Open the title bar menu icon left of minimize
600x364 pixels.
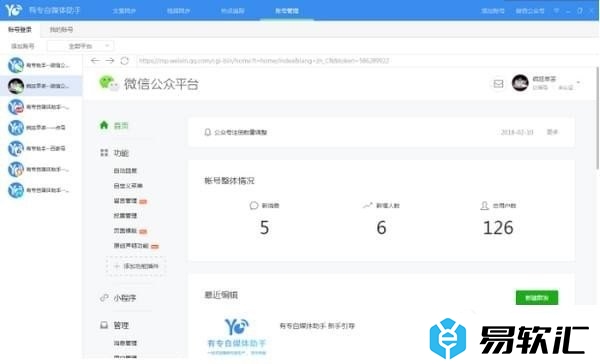[x=556, y=11]
